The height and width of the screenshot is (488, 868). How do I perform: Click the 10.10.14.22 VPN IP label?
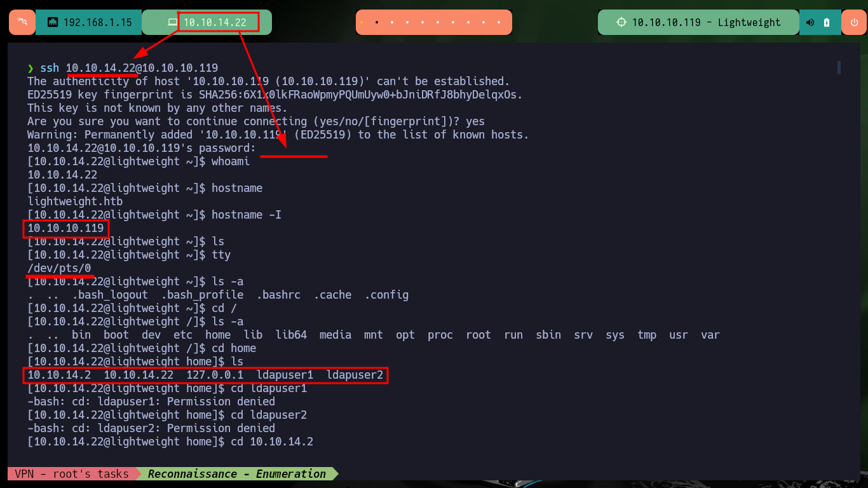[215, 22]
